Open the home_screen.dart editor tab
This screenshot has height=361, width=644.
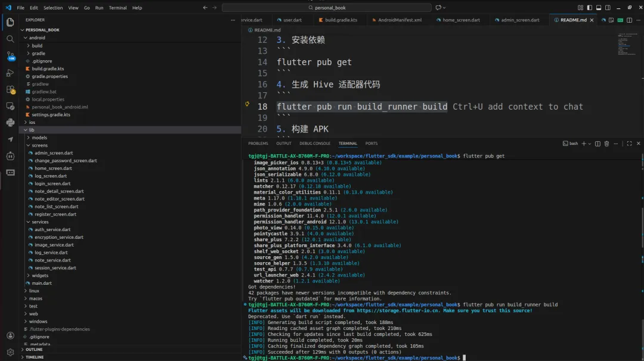[459, 20]
